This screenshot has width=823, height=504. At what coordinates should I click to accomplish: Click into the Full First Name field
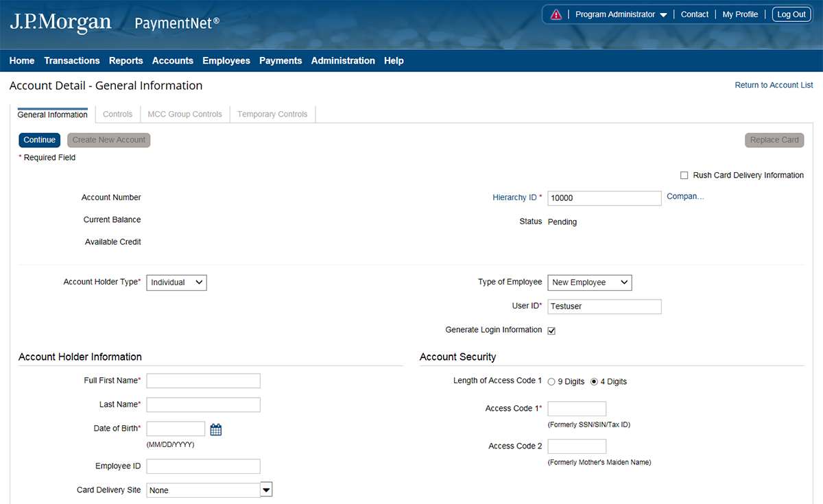tap(204, 381)
